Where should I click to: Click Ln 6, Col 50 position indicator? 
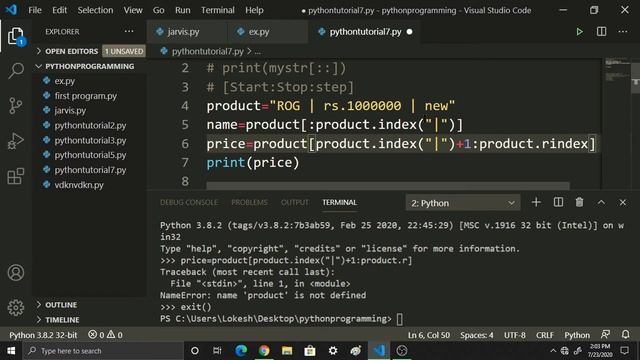pos(429,335)
